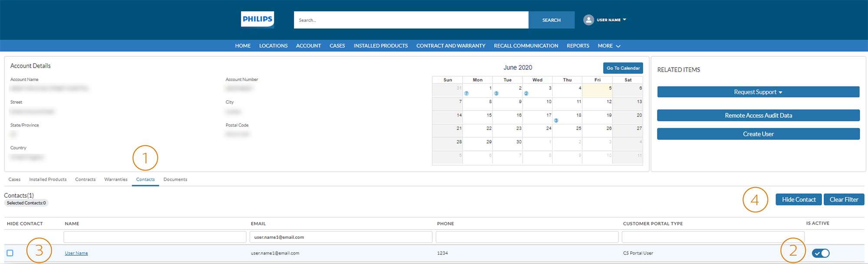The width and height of the screenshot is (868, 264).
Task: Click the event badge on June 1
Action: 467,94
